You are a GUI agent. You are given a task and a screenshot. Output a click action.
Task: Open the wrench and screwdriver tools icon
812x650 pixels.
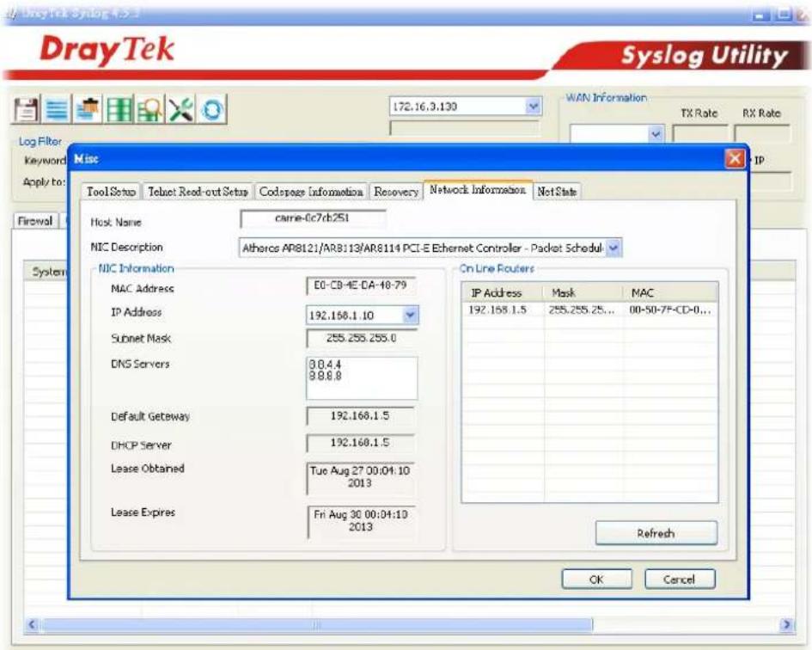point(180,109)
